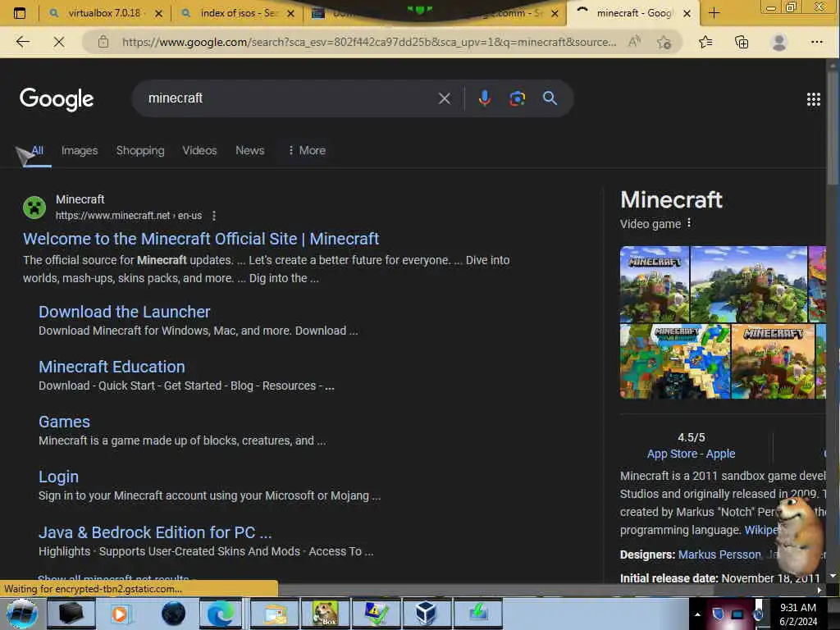Screen dimensions: 840x630
Task: Open the Bandicam-like box taskbar icon with dog
Action: (326, 614)
